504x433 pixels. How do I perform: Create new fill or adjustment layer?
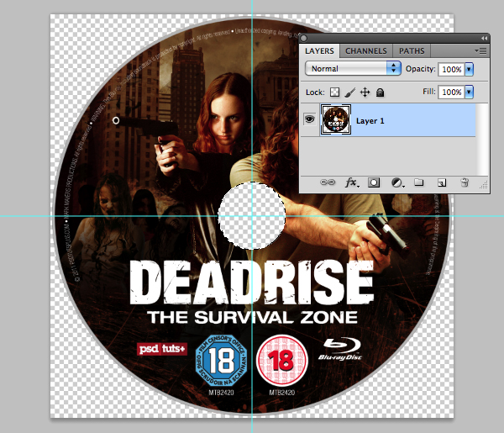[397, 182]
